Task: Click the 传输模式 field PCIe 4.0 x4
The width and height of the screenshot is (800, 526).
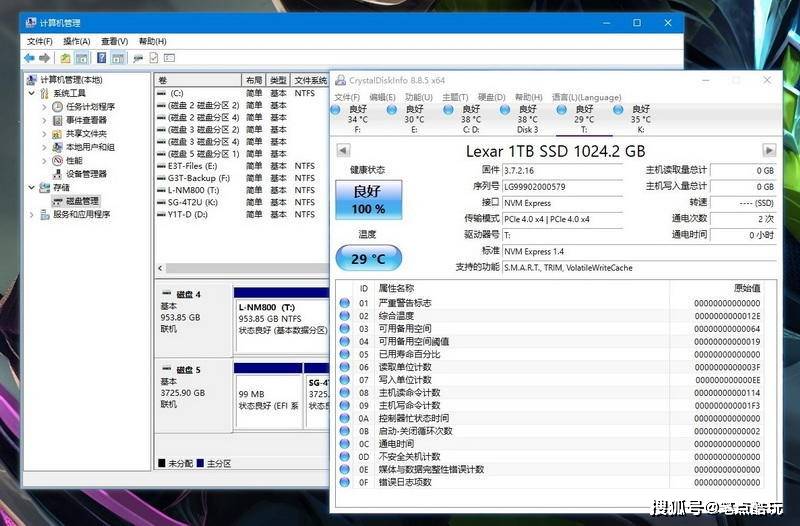Action: coord(563,219)
